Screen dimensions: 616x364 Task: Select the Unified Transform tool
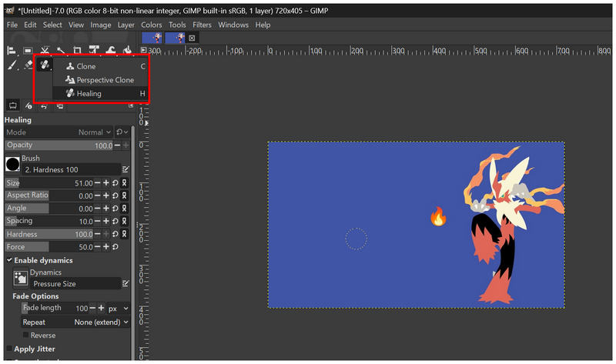point(94,50)
